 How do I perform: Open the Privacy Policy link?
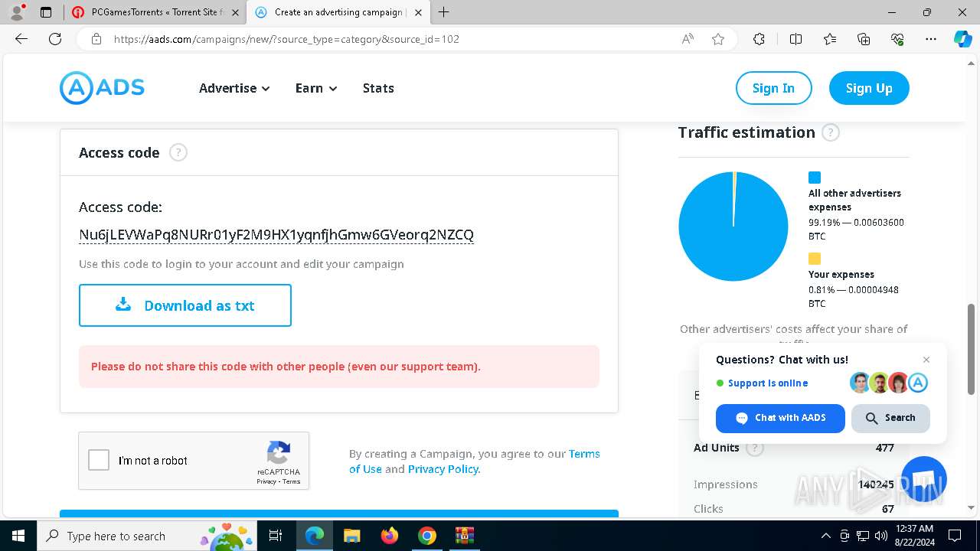click(x=443, y=469)
